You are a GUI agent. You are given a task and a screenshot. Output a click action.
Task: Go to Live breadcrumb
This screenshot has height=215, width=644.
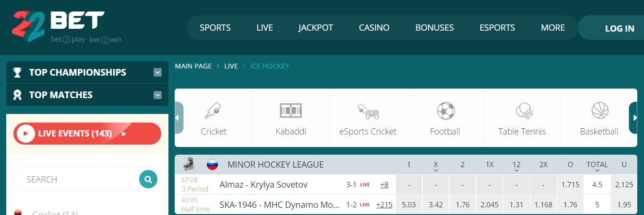(x=231, y=66)
